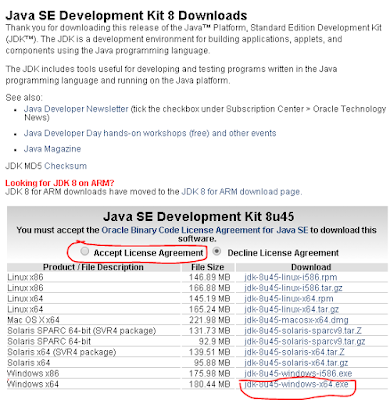The width and height of the screenshot is (390, 400).
Task: Go to JDK 8 for ARM download page
Action: click(241, 192)
